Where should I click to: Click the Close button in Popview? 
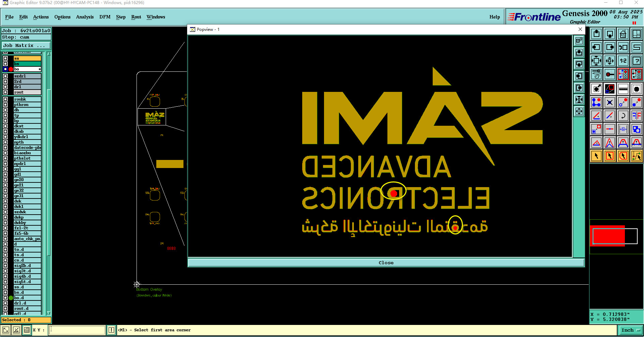point(386,263)
